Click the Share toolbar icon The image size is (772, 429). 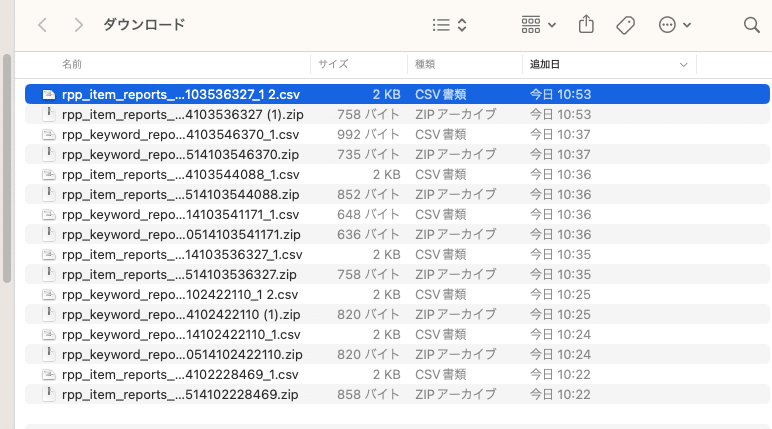click(586, 24)
